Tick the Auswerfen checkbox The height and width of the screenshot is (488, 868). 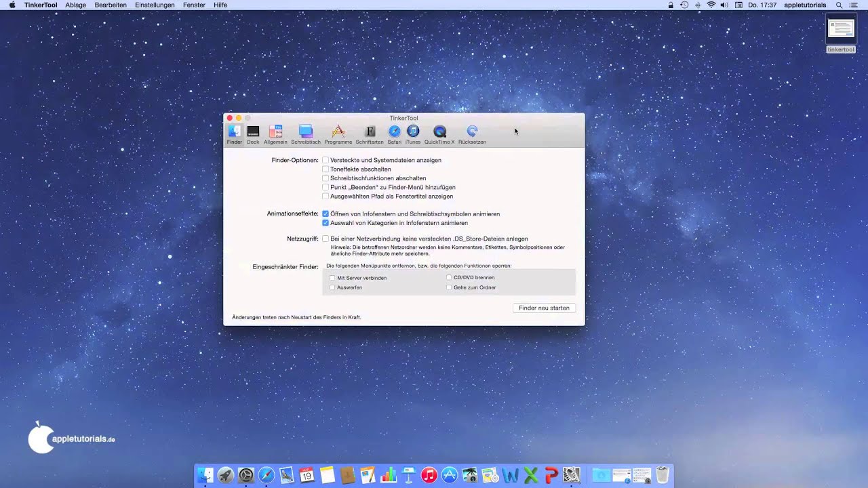pos(332,287)
